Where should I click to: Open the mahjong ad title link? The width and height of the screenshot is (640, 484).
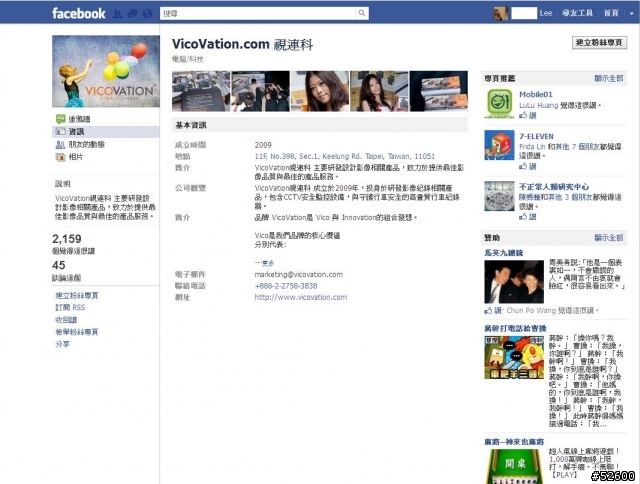pyautogui.click(x=514, y=442)
